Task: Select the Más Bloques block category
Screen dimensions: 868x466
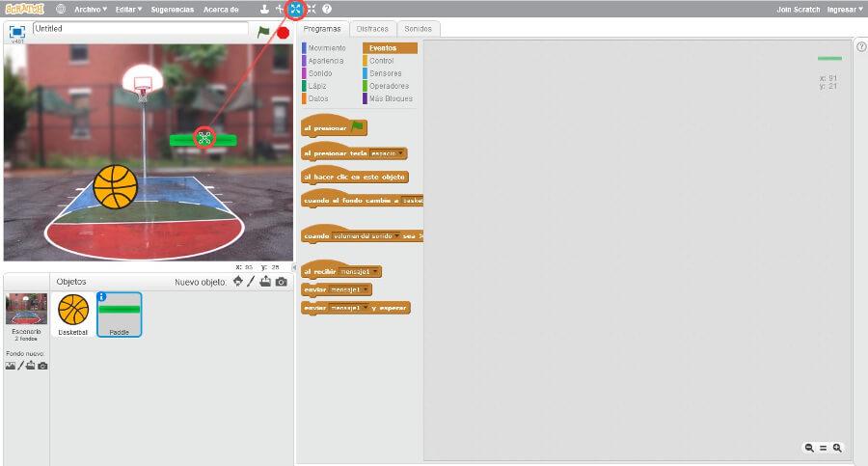Action: point(391,98)
